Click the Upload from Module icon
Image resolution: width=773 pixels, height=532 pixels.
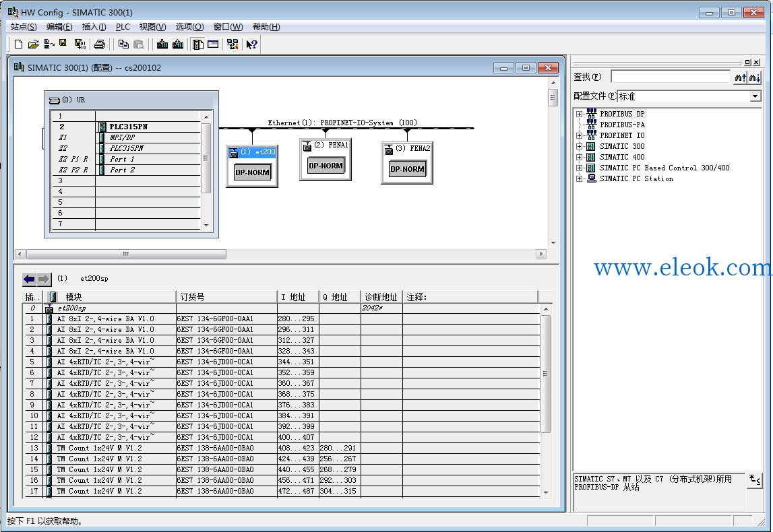(x=178, y=44)
